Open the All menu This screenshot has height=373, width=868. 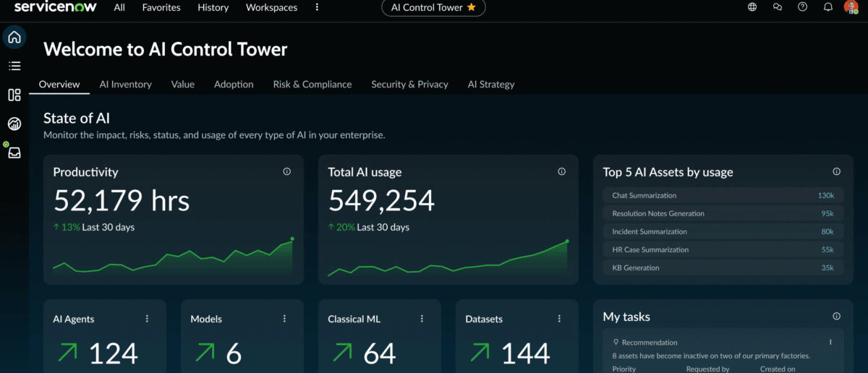(119, 7)
